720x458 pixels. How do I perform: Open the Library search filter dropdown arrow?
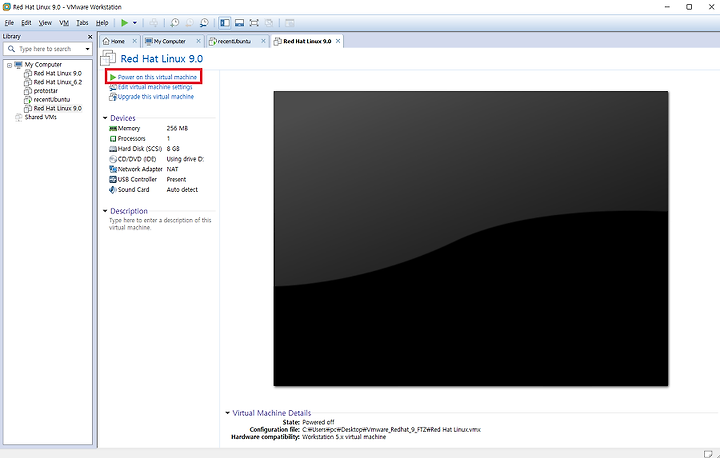87,49
